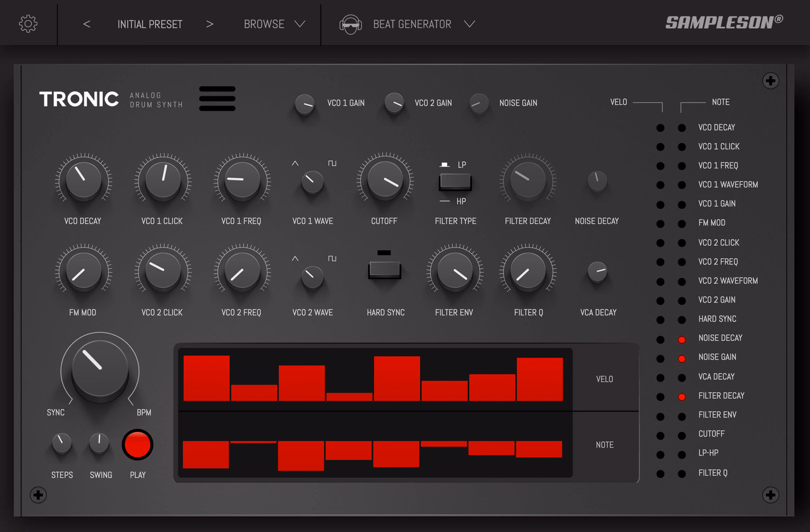Image resolution: width=810 pixels, height=532 pixels.
Task: Click the square wave icon above VCO 1 Wave
Action: 332,163
